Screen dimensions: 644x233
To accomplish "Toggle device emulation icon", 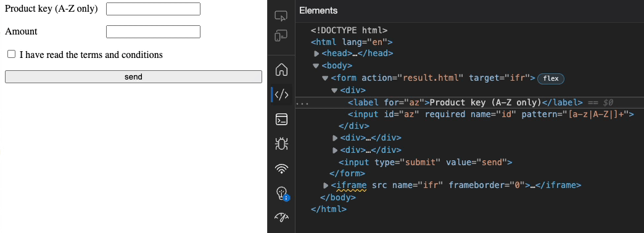I will (x=281, y=35).
